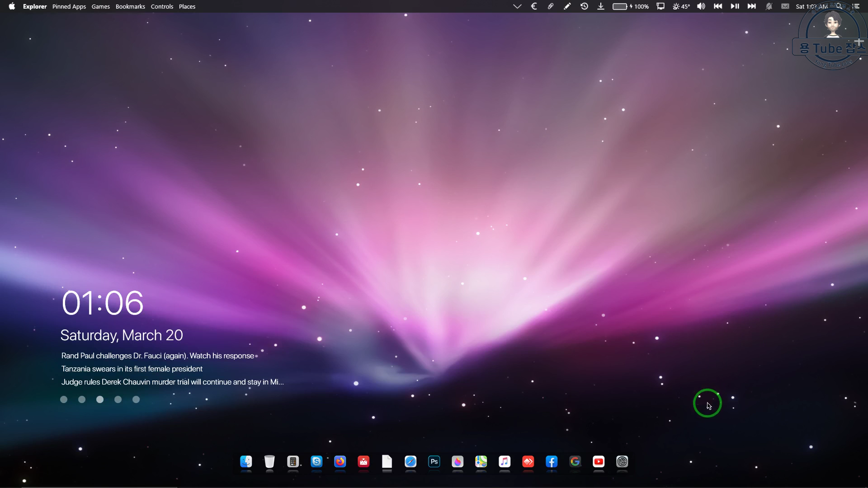Open Skype dock icon

pyautogui.click(x=316, y=461)
